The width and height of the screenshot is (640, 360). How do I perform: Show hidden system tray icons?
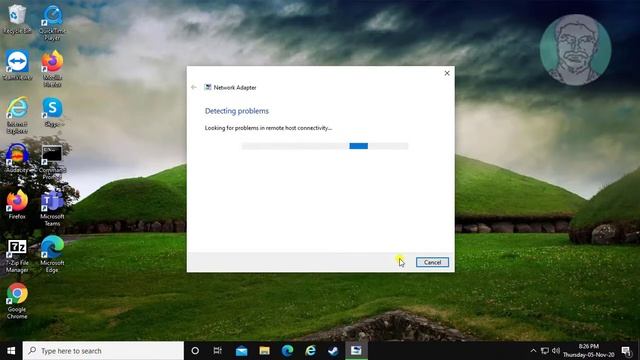tap(533, 351)
